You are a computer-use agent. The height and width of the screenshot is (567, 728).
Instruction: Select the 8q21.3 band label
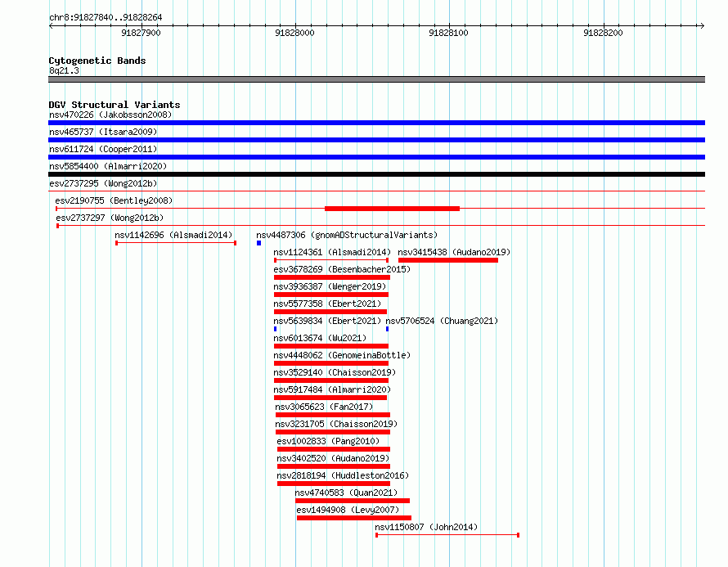coord(64,70)
